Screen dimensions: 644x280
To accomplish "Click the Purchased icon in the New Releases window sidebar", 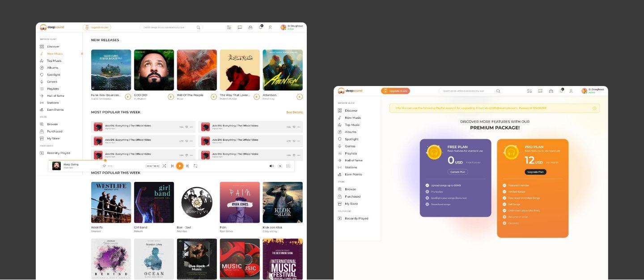I will click(x=42, y=131).
